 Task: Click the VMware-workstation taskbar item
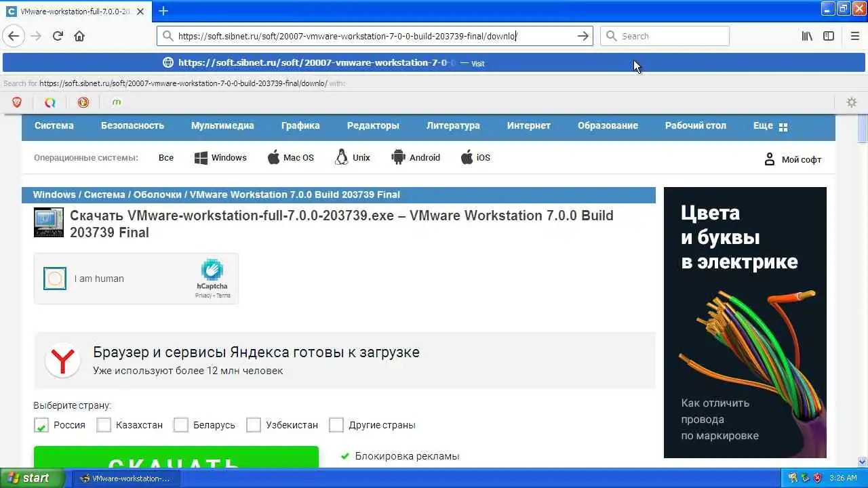tap(125, 478)
